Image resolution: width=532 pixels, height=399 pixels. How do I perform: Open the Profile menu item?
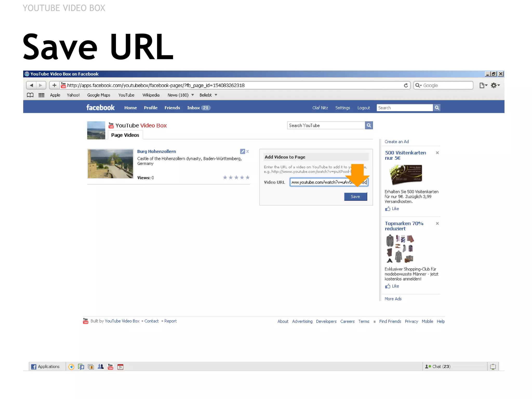151,108
